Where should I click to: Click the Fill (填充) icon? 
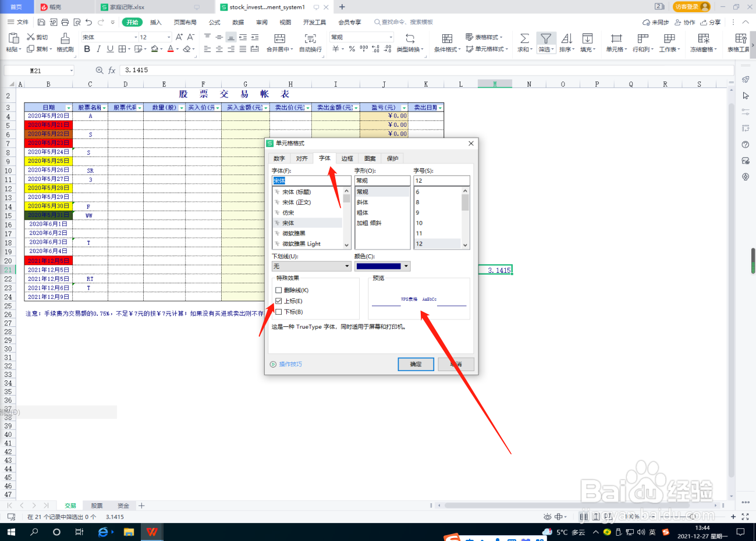(x=587, y=38)
